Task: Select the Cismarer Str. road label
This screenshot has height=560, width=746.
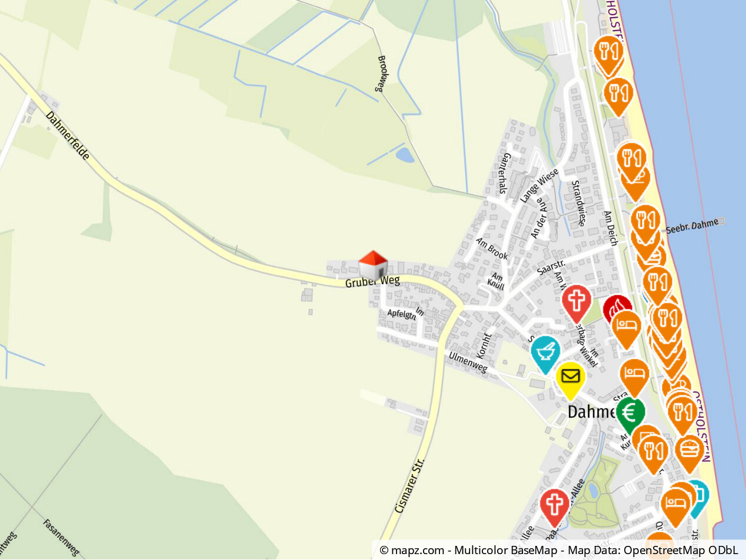Action: pyautogui.click(x=410, y=488)
